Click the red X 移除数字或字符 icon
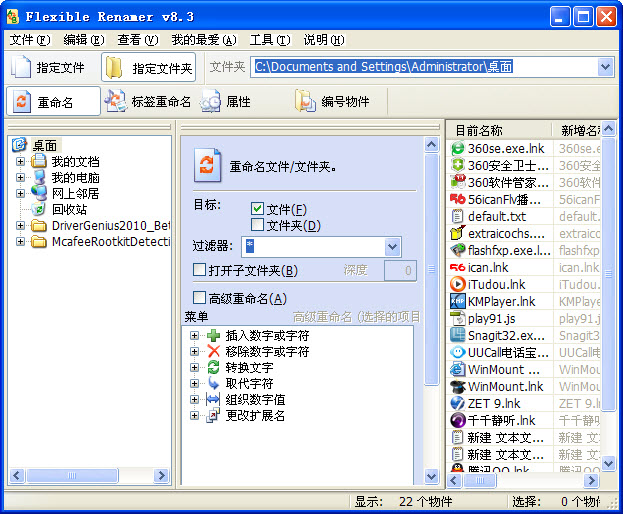Viewport: 623px width, 514px height. (213, 351)
